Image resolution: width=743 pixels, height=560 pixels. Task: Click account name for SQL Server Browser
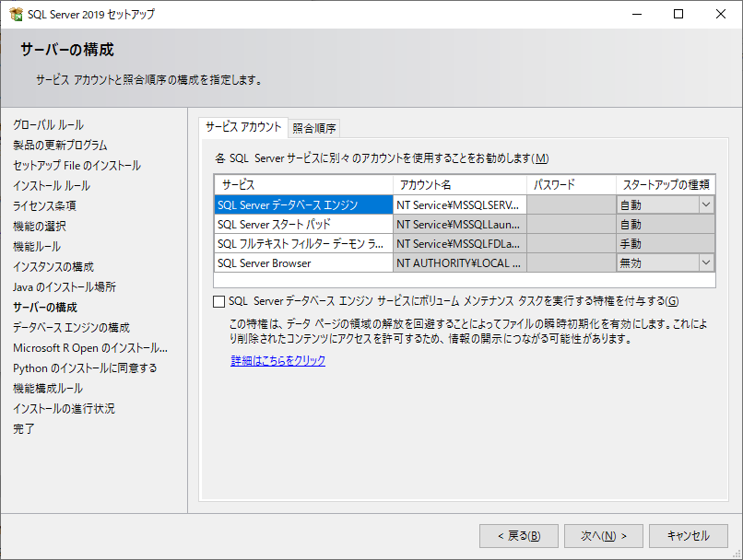(x=459, y=263)
